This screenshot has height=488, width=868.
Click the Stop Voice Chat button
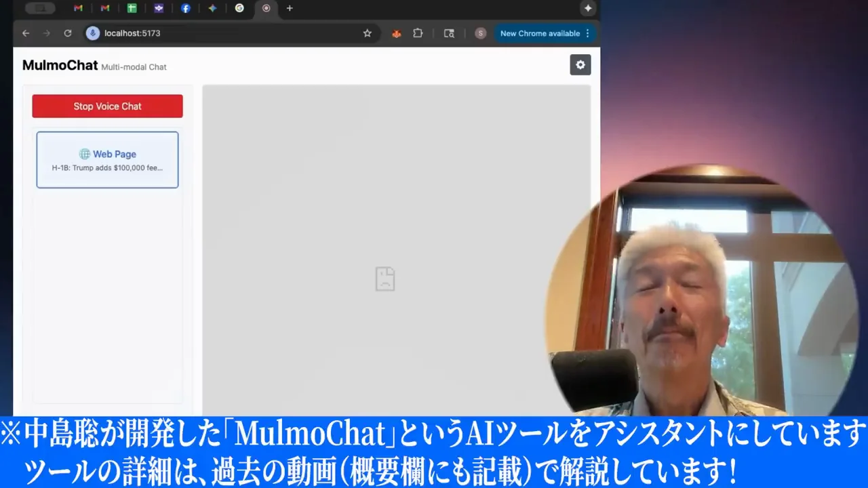107,106
